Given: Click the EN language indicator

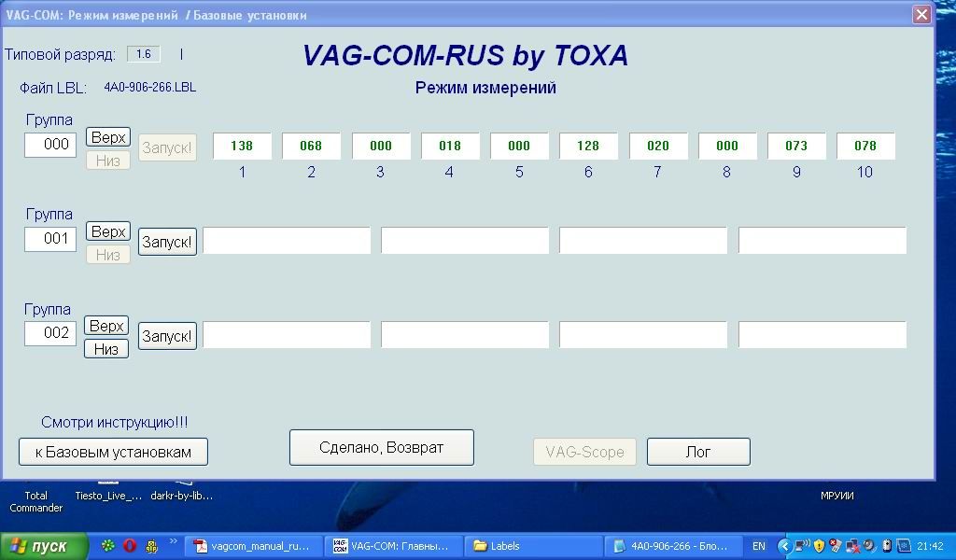Looking at the screenshot, I should pos(758,546).
